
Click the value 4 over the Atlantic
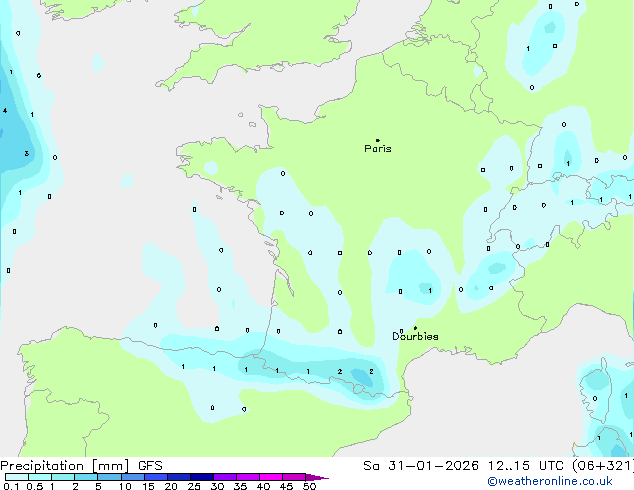pyautogui.click(x=5, y=110)
